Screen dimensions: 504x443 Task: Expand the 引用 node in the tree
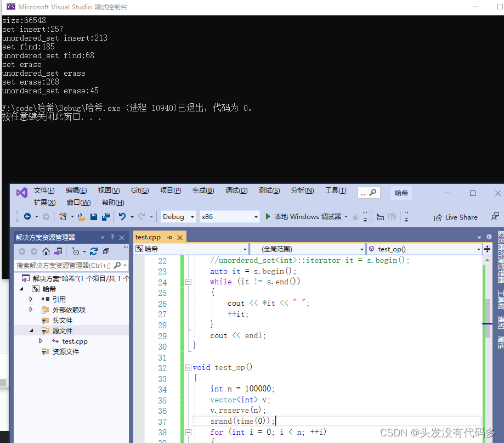[31, 299]
